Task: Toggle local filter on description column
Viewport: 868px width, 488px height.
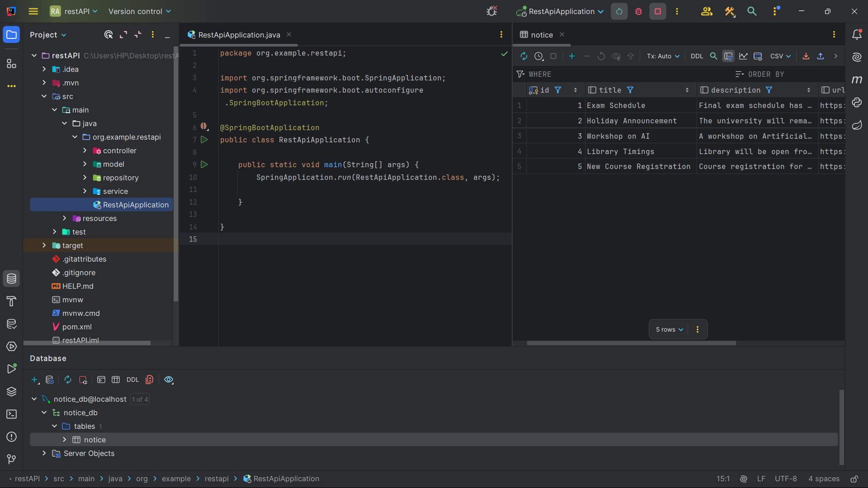Action: pyautogui.click(x=769, y=90)
